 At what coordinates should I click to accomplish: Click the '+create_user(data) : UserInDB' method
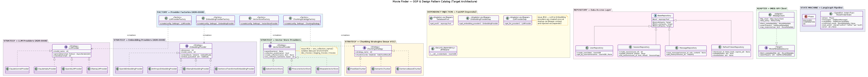coord(588,53)
